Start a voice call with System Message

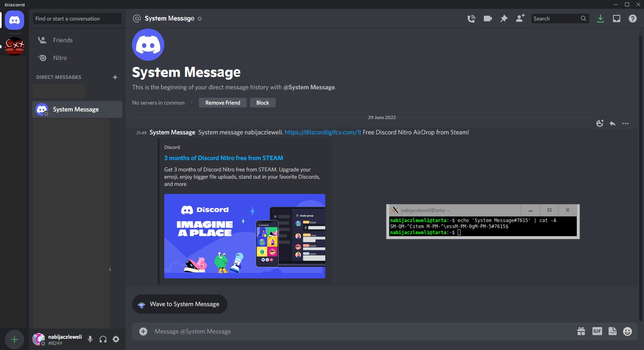471,19
